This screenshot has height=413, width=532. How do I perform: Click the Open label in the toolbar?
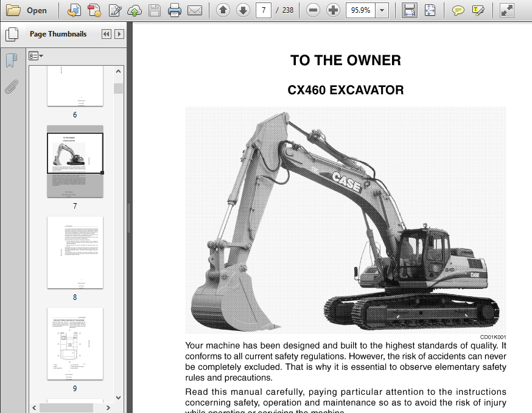tap(37, 10)
